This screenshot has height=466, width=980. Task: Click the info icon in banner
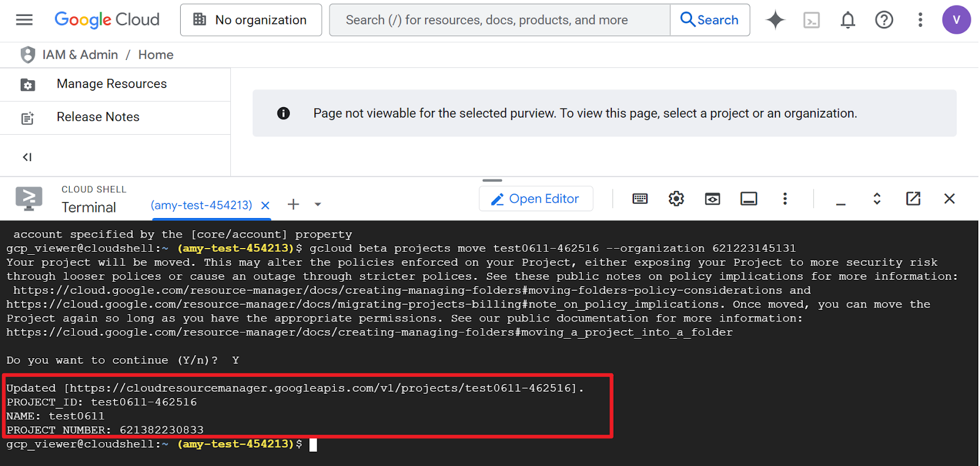284,113
